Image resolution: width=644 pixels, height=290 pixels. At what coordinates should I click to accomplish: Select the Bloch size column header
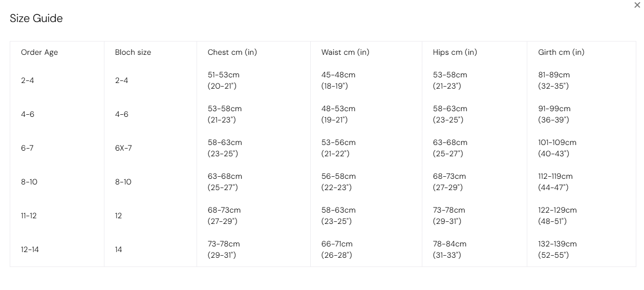click(x=133, y=52)
